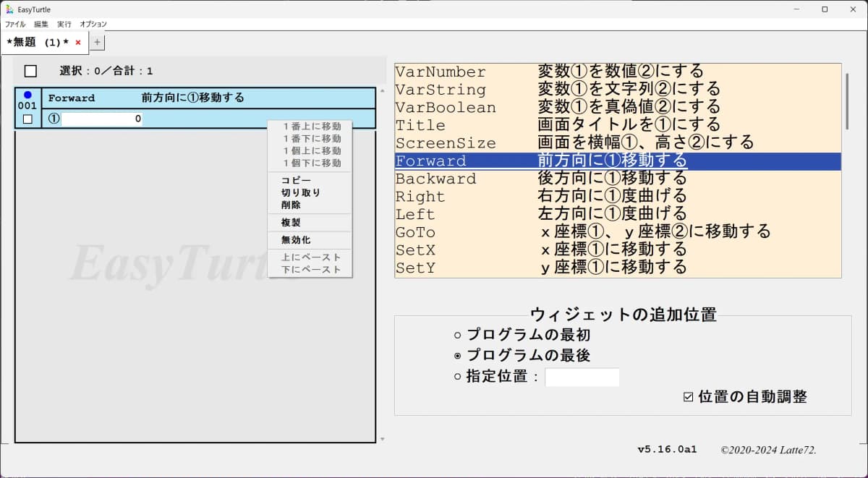Toggle the select-all checkbox above the program list
The image size is (868, 478).
point(30,71)
